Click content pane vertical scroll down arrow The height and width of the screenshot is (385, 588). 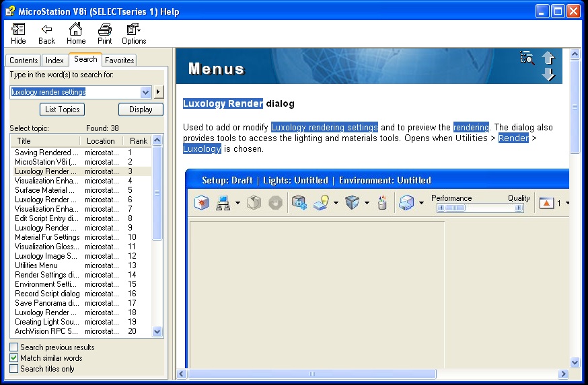(x=575, y=362)
